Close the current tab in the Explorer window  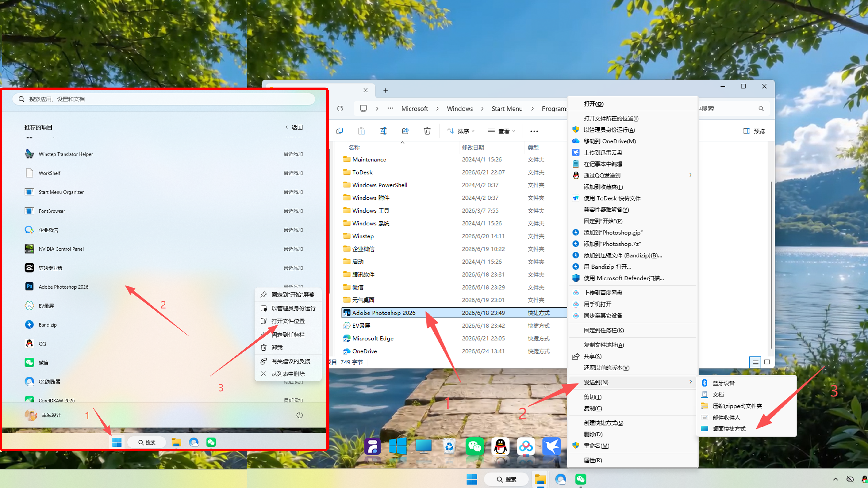(365, 90)
